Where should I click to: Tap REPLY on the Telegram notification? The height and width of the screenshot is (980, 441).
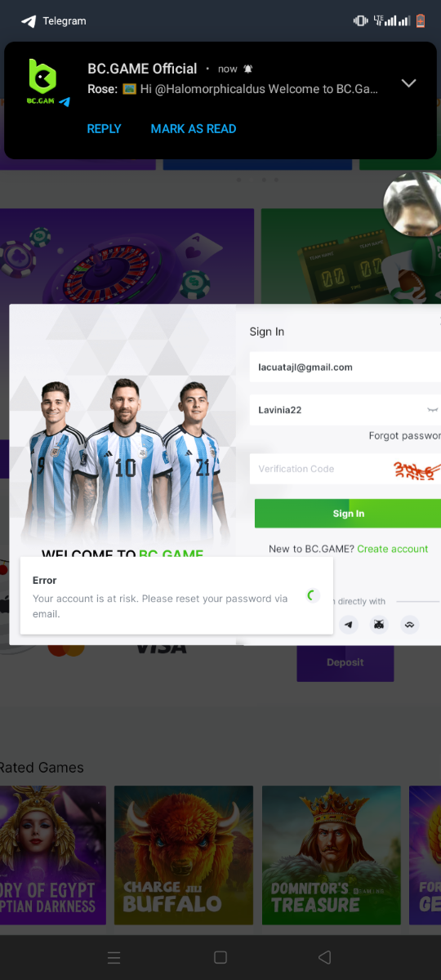click(104, 128)
